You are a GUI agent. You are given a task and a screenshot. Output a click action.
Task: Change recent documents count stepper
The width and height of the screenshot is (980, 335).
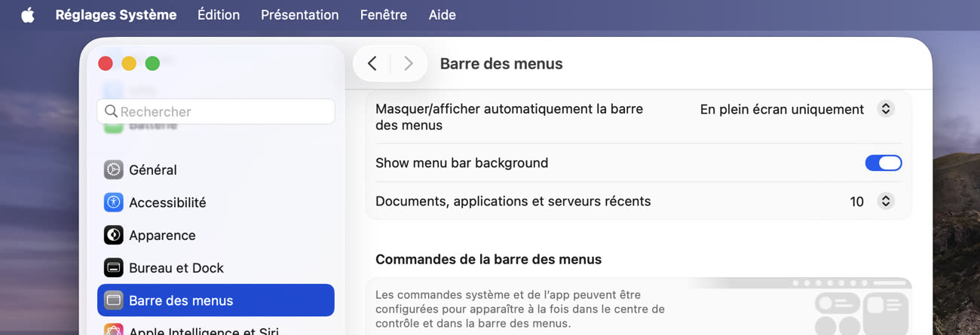[886, 201]
